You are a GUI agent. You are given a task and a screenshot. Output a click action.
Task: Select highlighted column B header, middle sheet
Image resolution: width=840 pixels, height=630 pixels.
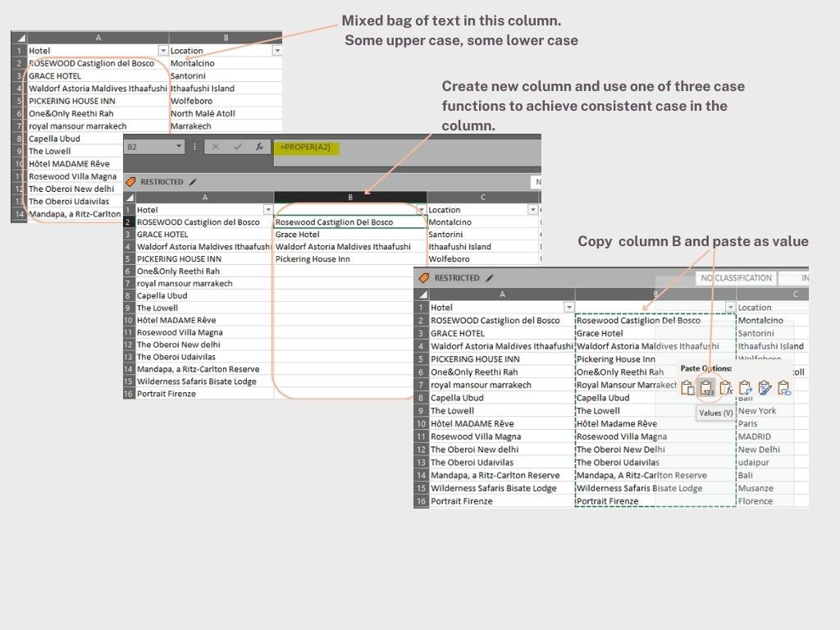point(350,197)
